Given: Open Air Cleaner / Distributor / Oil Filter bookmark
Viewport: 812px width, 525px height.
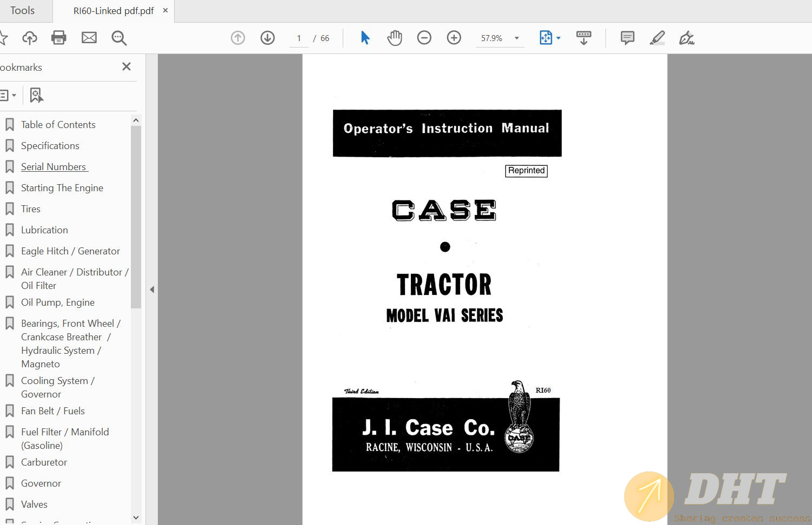Looking at the screenshot, I should coord(75,279).
